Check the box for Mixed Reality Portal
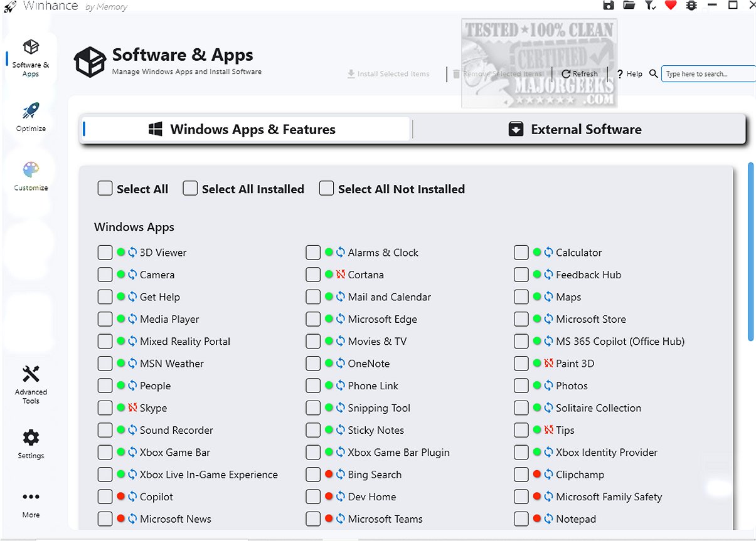Viewport: 756px width, 541px height. click(x=105, y=342)
